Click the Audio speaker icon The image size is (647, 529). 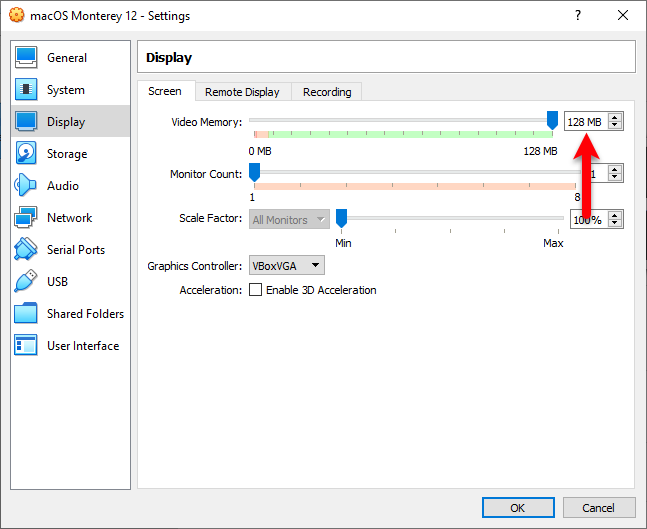pyautogui.click(x=26, y=185)
